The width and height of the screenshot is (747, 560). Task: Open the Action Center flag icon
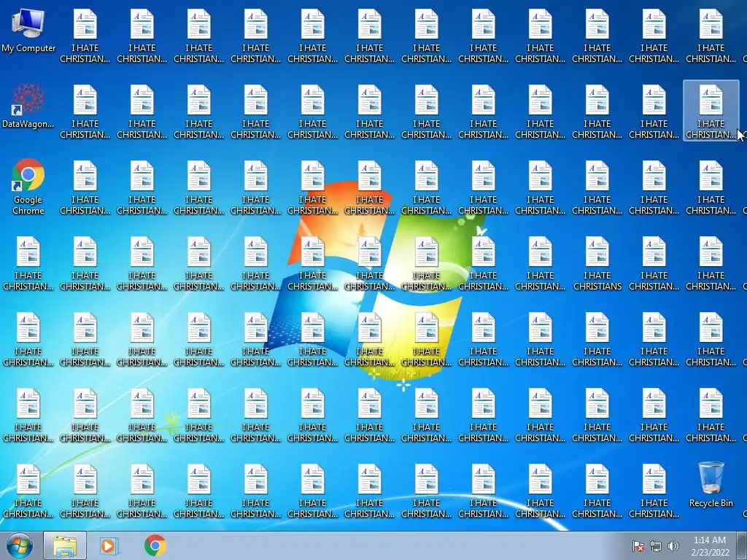[638, 546]
